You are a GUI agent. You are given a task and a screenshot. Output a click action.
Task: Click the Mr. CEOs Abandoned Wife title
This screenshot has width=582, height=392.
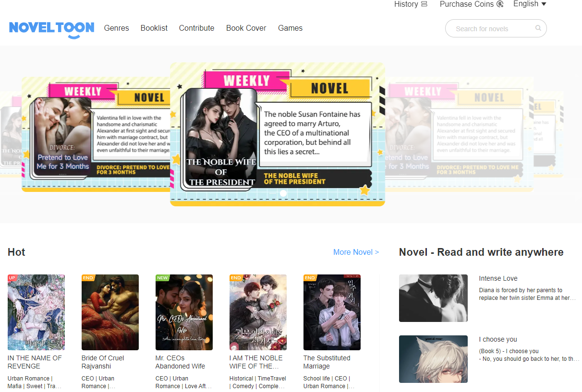(181, 362)
